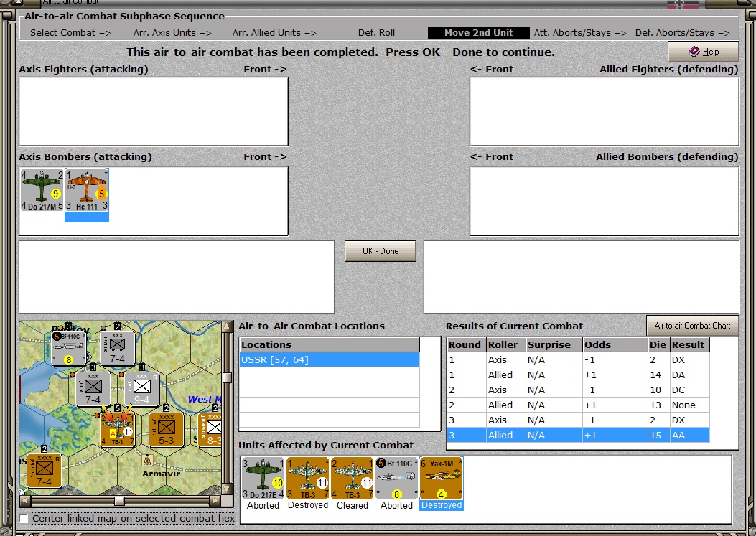Viewport: 756px width, 536px height.
Task: Select the Def. Aborts/Stays subphase step
Action: [682, 33]
